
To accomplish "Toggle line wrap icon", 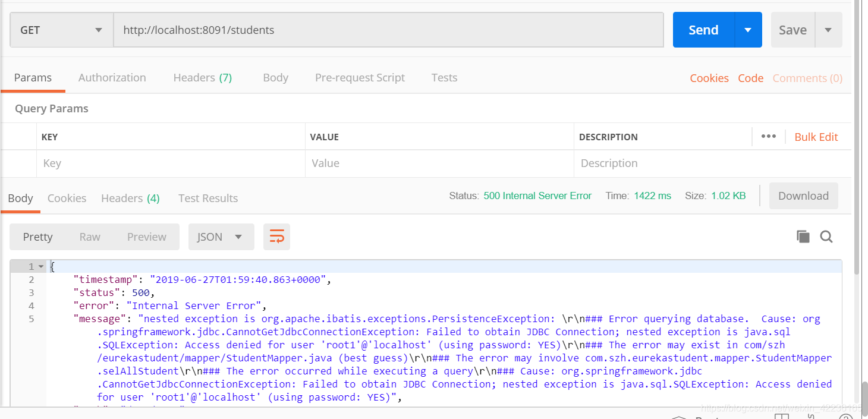I will [x=277, y=237].
